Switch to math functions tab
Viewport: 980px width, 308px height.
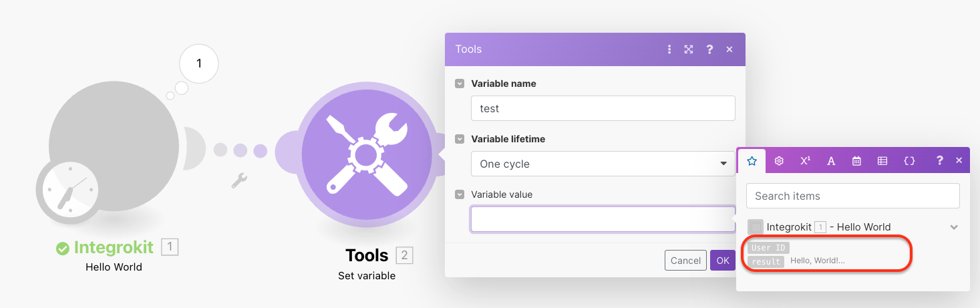(x=805, y=161)
